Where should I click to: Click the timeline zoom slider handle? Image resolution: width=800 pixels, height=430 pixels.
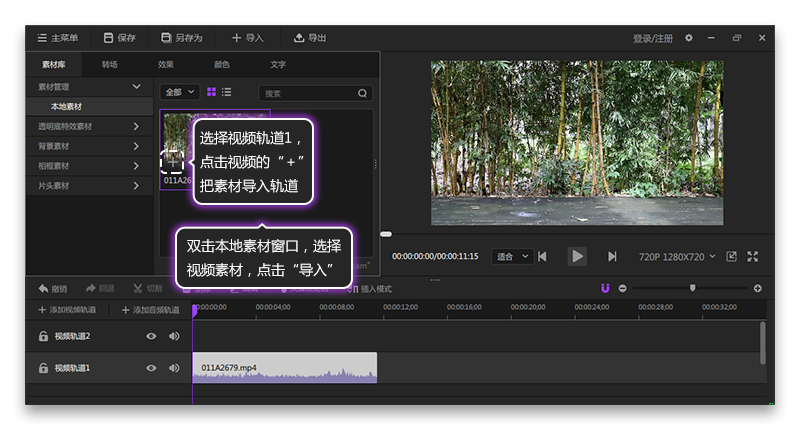point(692,288)
